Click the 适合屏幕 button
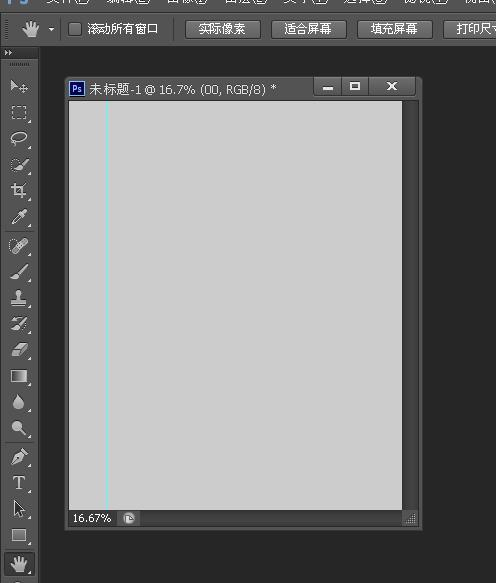Viewport: 496px width, 583px height. coord(309,29)
